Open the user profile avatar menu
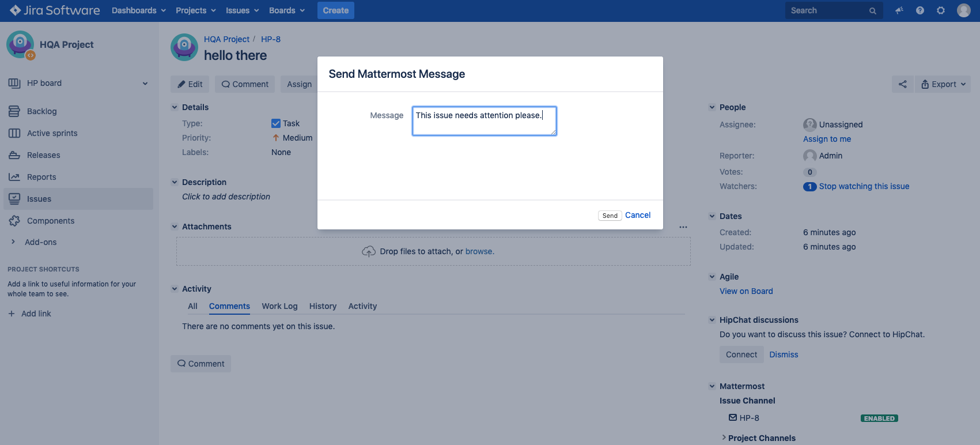Viewport: 980px width, 445px height. pos(963,10)
